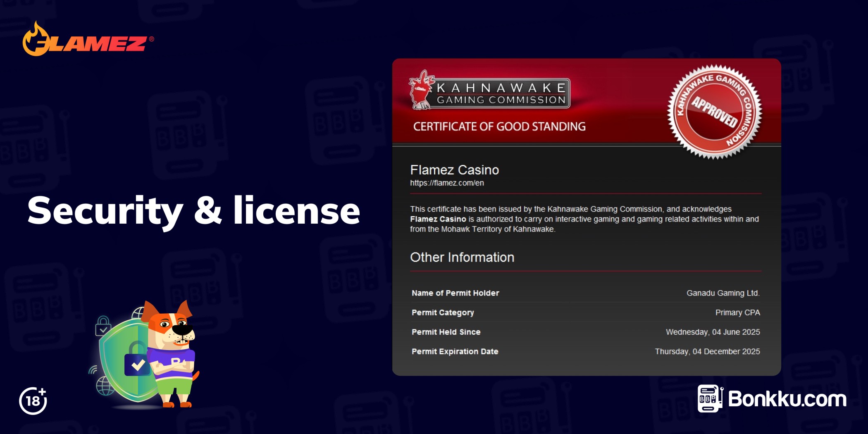Viewport: 868px width, 434px height.
Task: Click the globe icon beside shield
Action: pyautogui.click(x=105, y=386)
